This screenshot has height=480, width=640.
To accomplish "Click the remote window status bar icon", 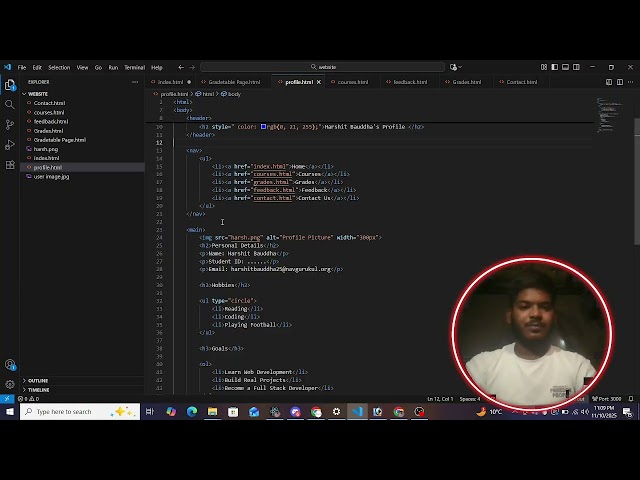I will pyautogui.click(x=7, y=399).
